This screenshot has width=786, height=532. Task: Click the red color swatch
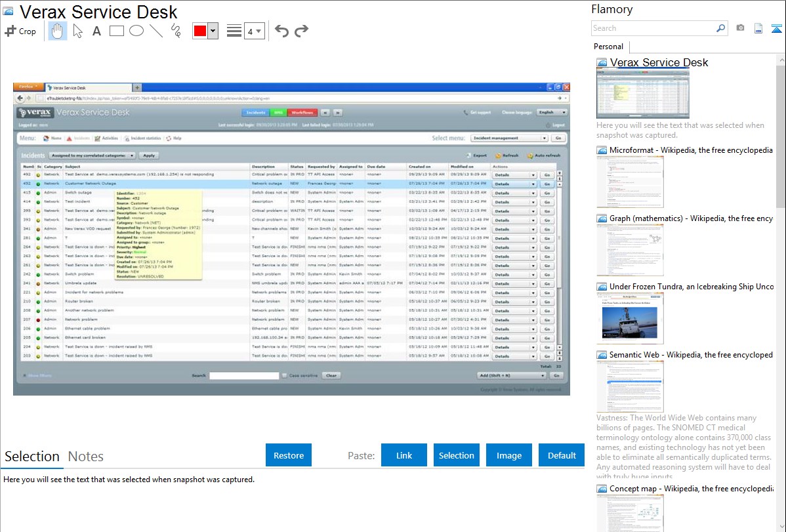pos(200,31)
